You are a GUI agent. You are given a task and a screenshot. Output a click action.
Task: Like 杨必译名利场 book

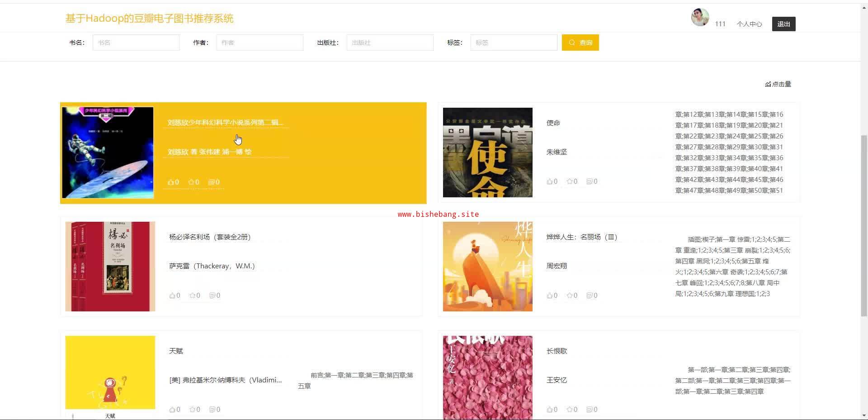[175, 296]
